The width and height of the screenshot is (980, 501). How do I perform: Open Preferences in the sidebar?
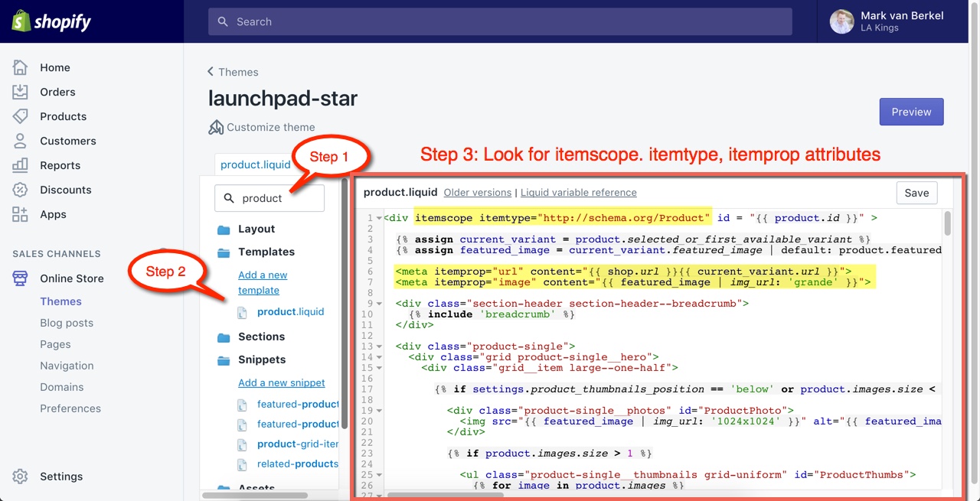coord(70,408)
